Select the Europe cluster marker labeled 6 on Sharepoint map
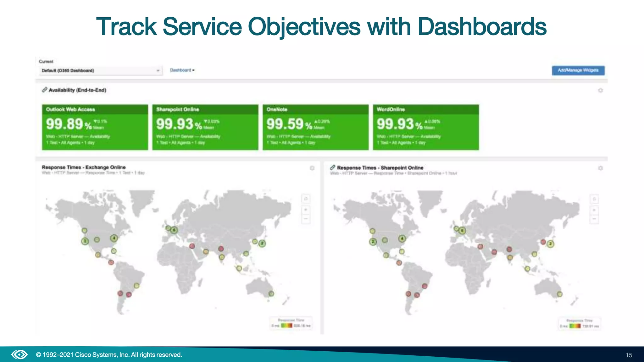This screenshot has width=644, height=362. 462,231
